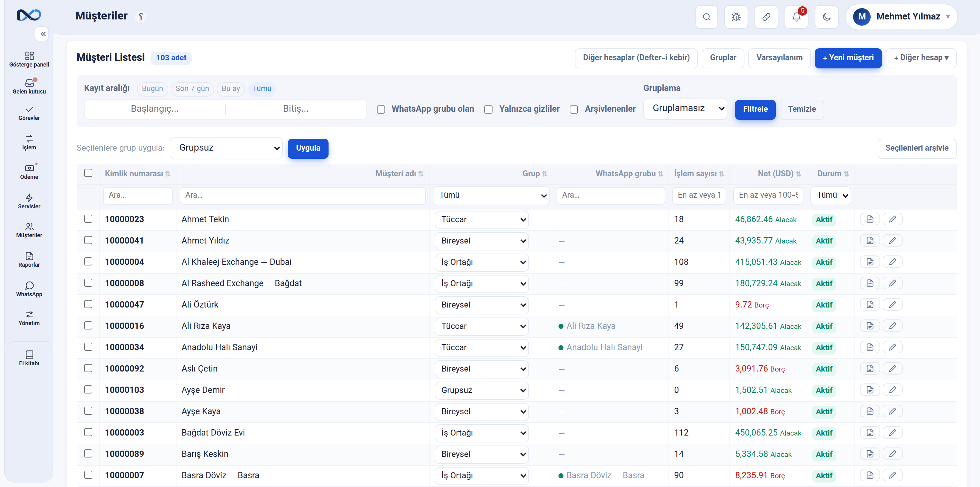Edit Ali Öztürk with pencil icon
Image resolution: width=980 pixels, height=487 pixels.
(x=892, y=304)
